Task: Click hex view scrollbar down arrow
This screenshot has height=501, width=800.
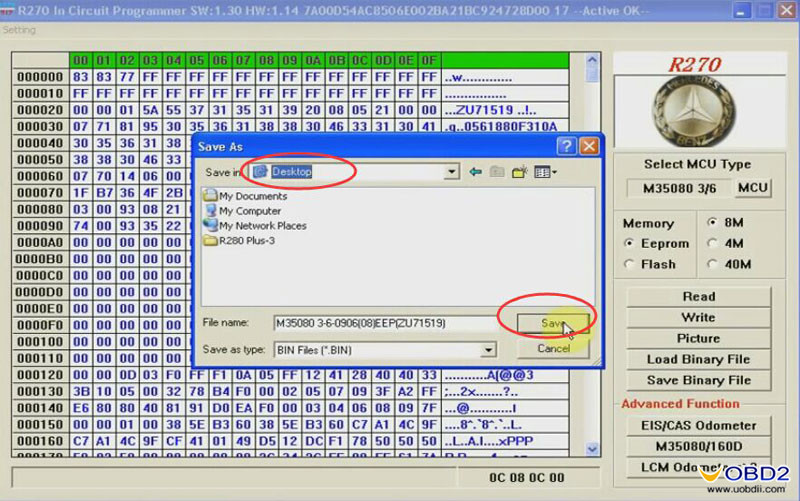Action: 592,449
